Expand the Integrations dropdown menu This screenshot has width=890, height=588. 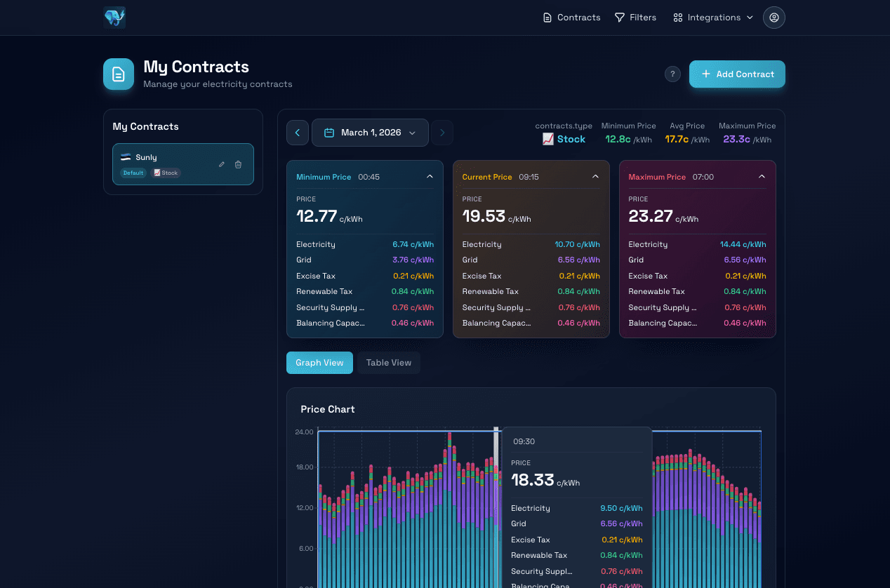pos(712,18)
